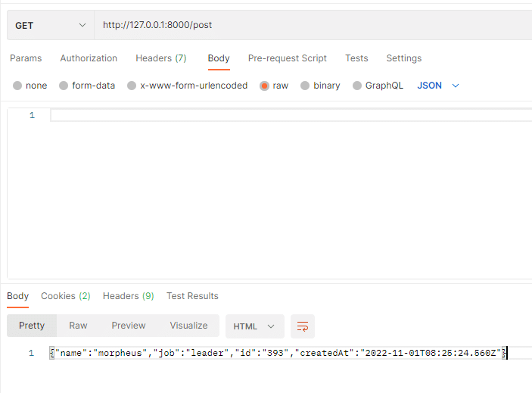View the response Cookies (2) tab
Viewport: 532px width, 393px height.
[65, 296]
